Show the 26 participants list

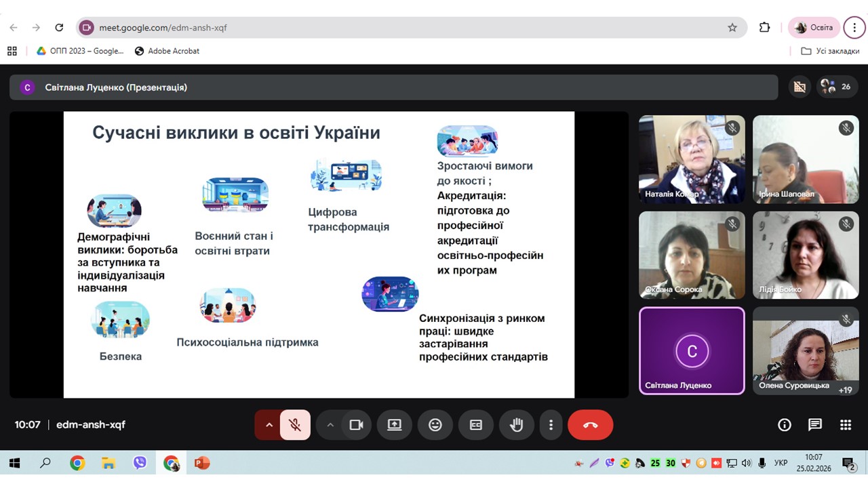click(837, 87)
